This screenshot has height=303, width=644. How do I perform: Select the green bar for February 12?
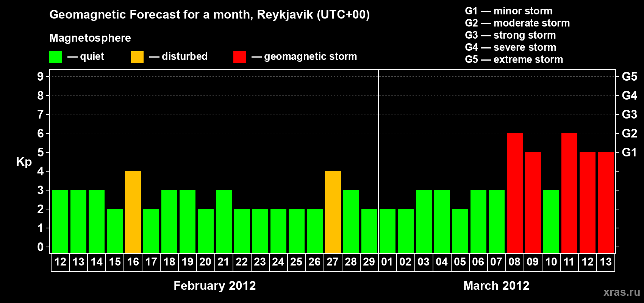point(60,221)
